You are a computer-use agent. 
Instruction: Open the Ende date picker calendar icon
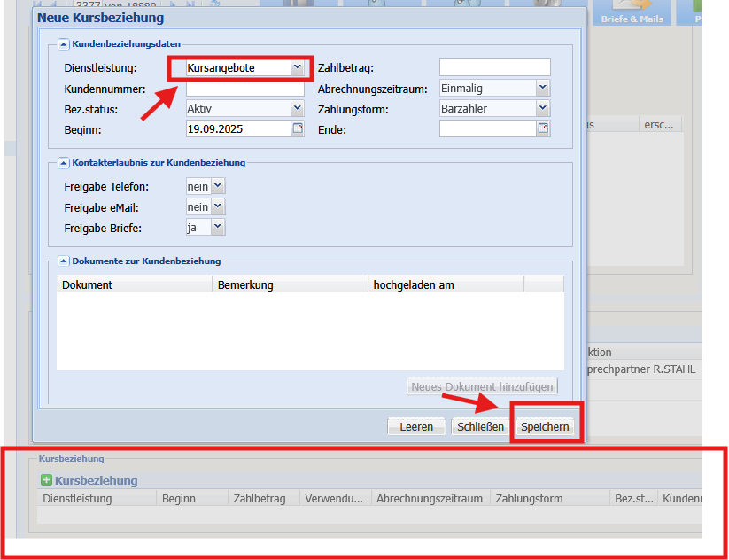543,129
